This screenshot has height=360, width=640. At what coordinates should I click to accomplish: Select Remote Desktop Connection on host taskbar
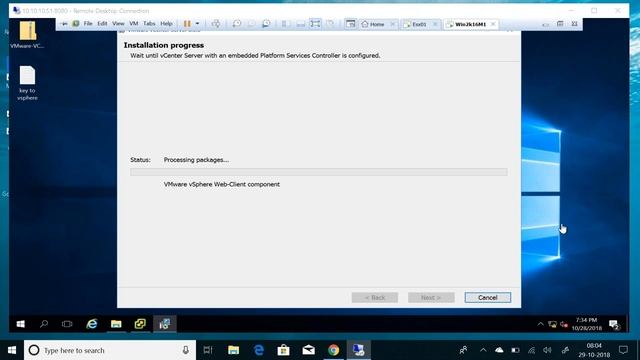[359, 350]
